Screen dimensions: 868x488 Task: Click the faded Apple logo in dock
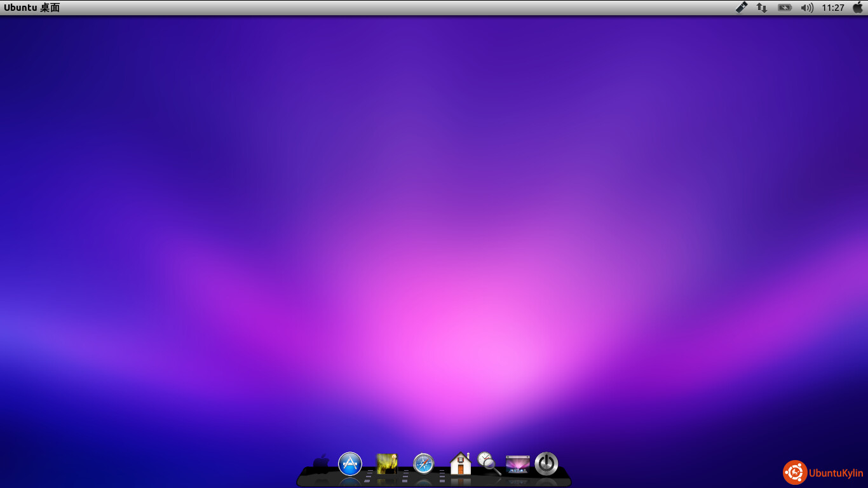pos(321,463)
